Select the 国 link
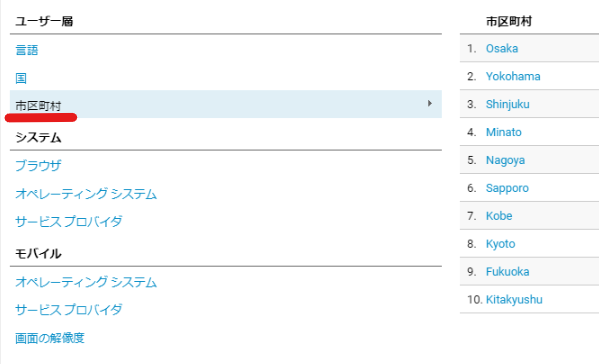Viewport: 599px width, 364px height. (21, 78)
